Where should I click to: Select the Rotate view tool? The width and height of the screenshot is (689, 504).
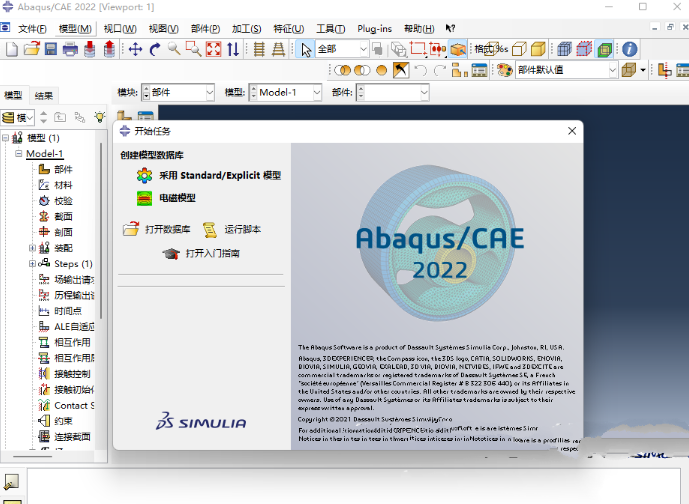click(x=155, y=49)
